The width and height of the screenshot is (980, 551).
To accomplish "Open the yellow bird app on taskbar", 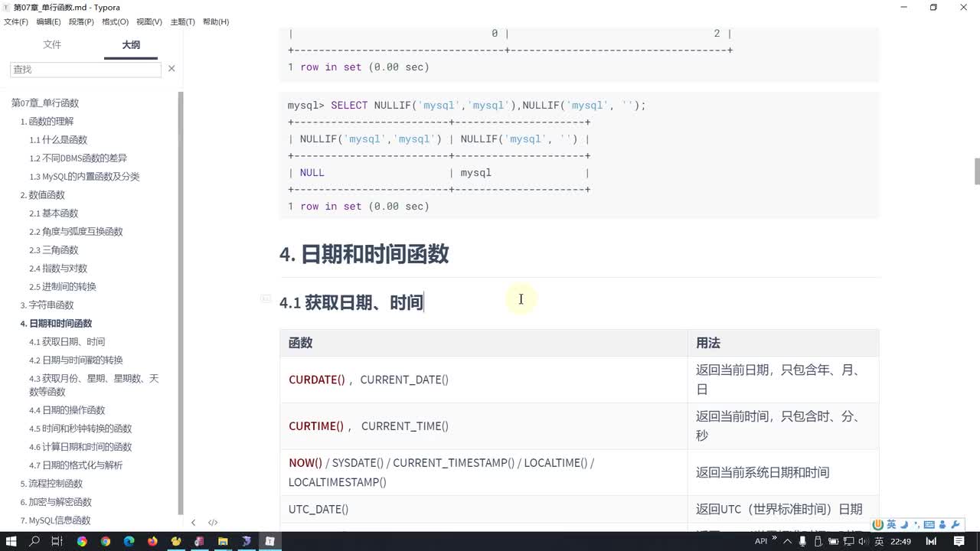I will pos(176,541).
